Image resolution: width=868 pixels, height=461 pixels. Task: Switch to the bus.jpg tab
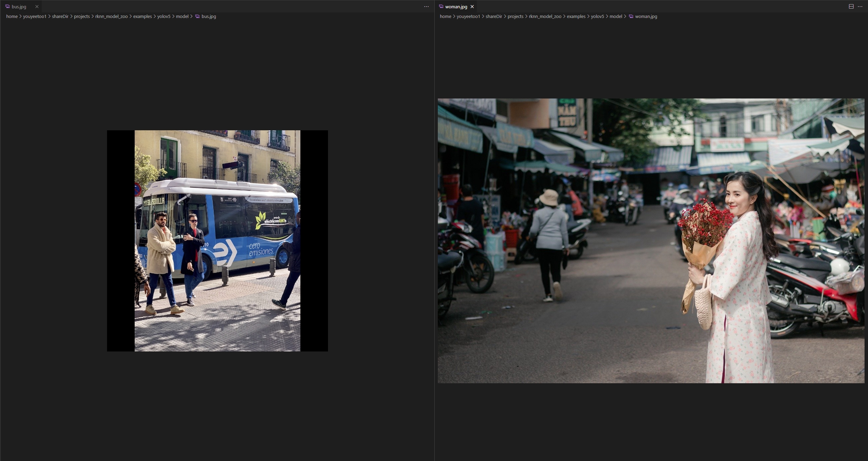21,7
